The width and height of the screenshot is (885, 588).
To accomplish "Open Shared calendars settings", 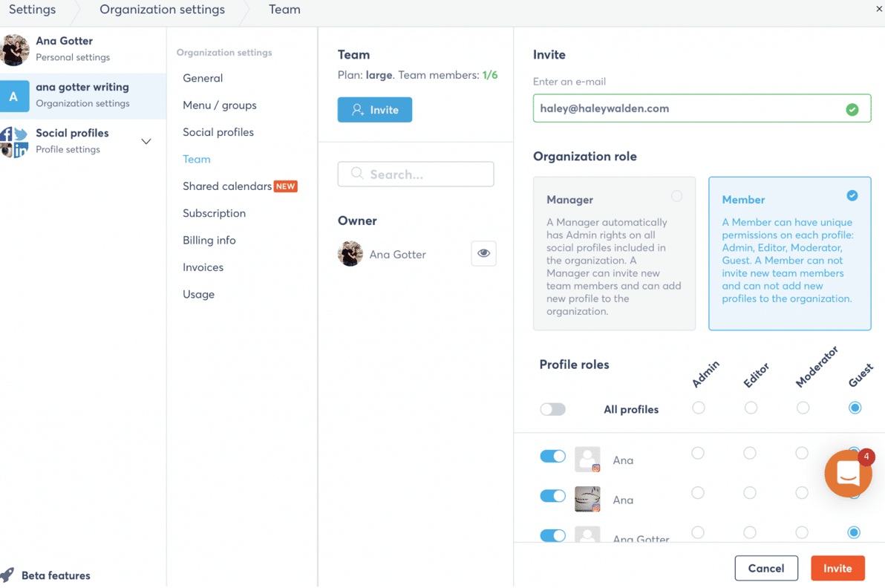I will point(227,186).
